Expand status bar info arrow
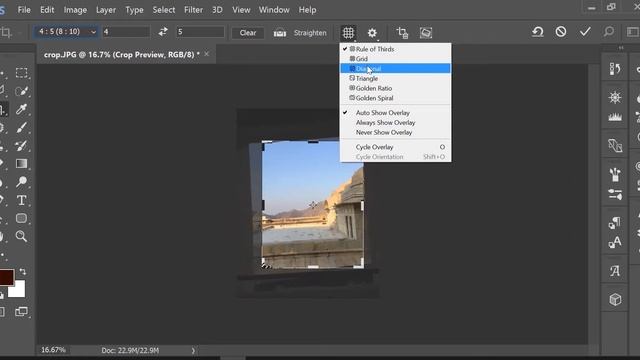The width and height of the screenshot is (640, 360). (x=193, y=350)
